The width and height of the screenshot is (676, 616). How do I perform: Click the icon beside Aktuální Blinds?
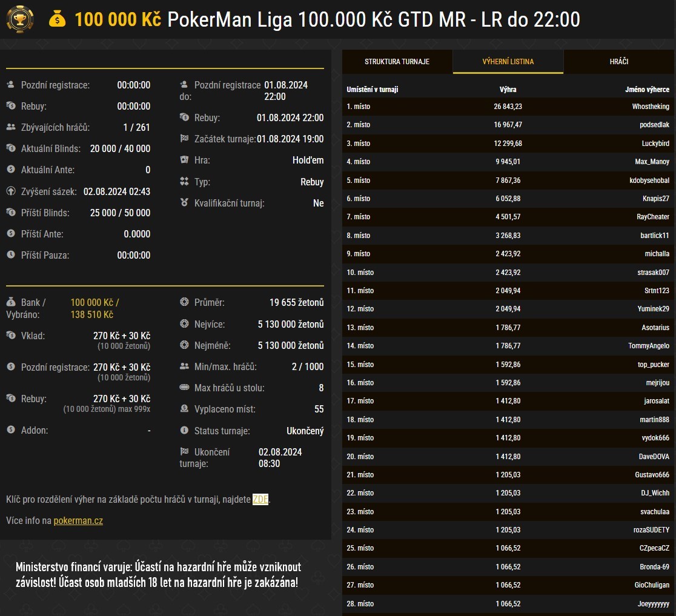point(11,148)
